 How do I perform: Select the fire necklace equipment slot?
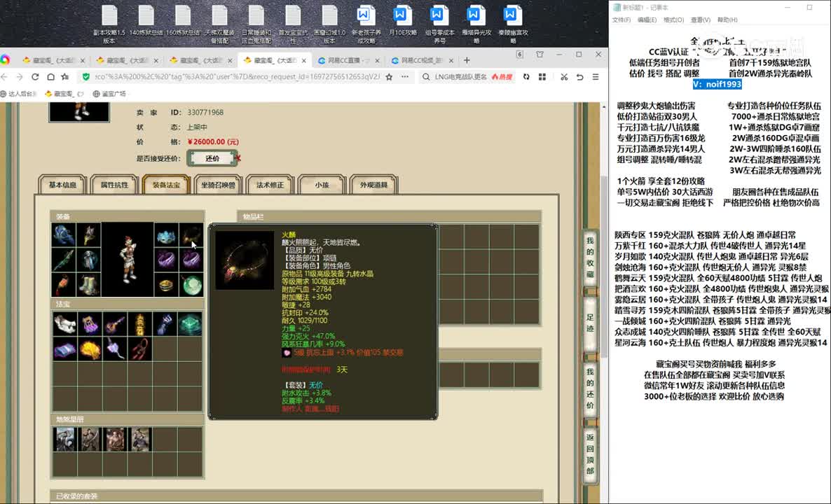pyautogui.click(x=191, y=235)
